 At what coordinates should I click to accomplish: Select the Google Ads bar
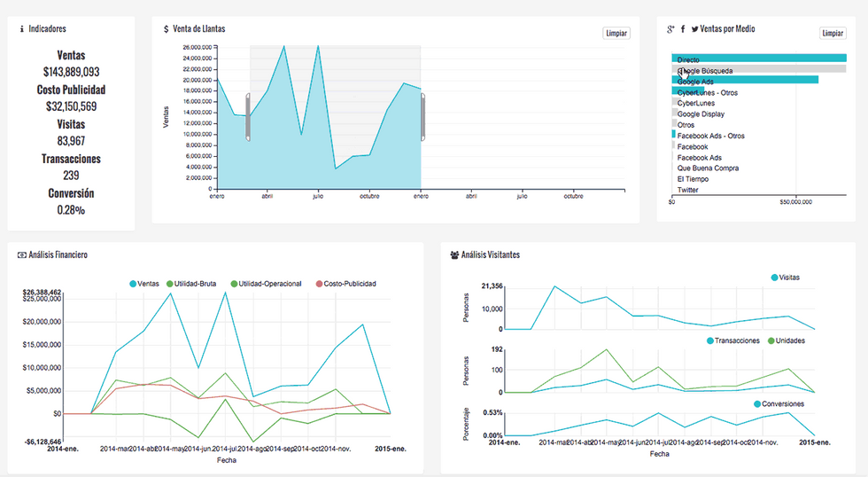[745, 80]
